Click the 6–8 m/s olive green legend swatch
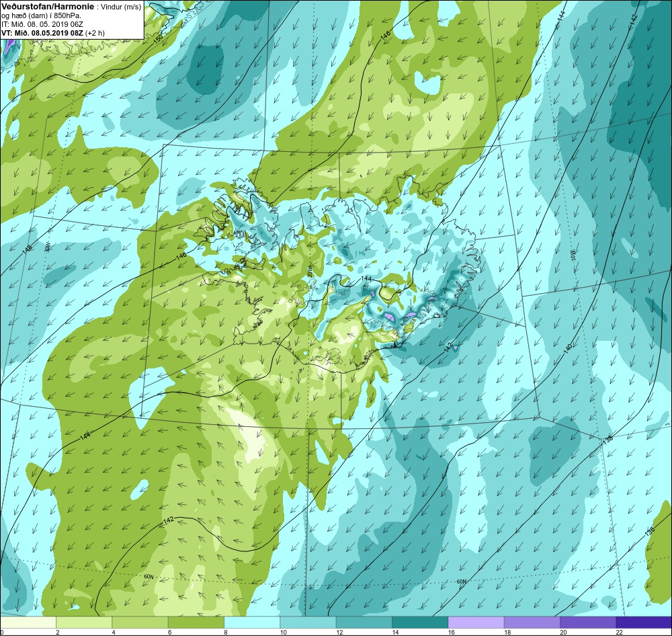672x636 pixels. coord(196,623)
